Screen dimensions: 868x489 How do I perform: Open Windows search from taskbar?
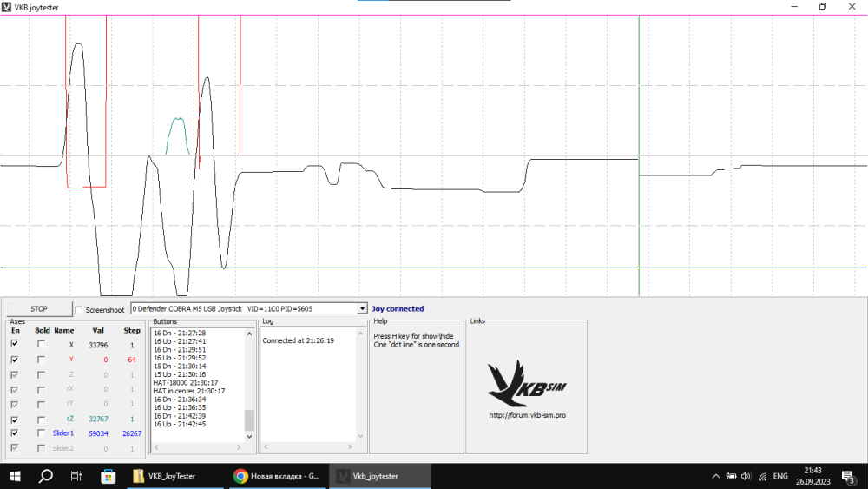pos(45,476)
